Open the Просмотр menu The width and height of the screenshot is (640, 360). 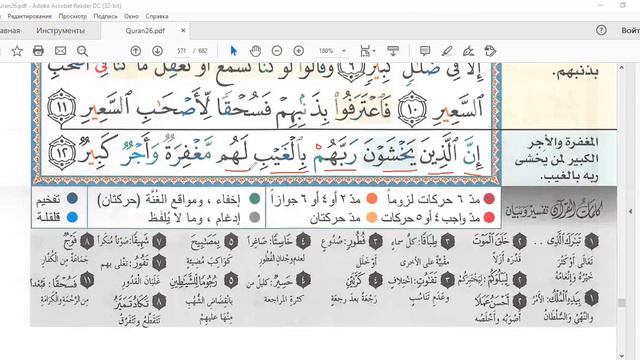73,16
